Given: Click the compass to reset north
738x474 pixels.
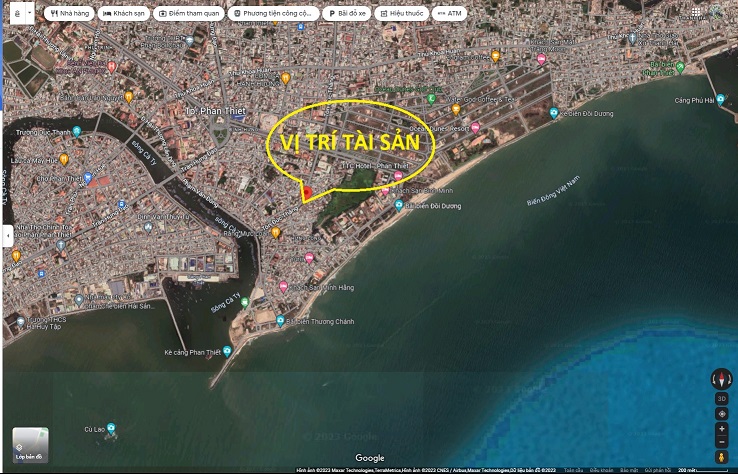Looking at the screenshot, I should (721, 379).
